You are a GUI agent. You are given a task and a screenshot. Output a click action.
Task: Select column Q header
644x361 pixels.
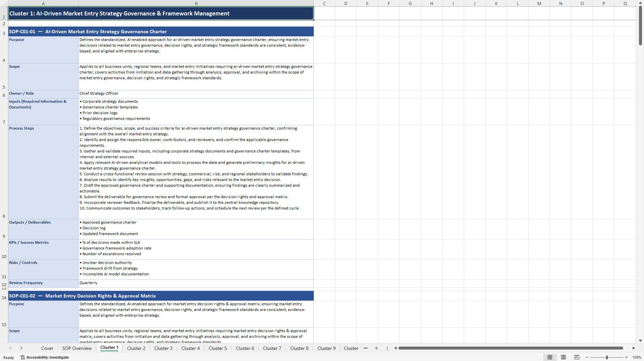[x=625, y=3]
